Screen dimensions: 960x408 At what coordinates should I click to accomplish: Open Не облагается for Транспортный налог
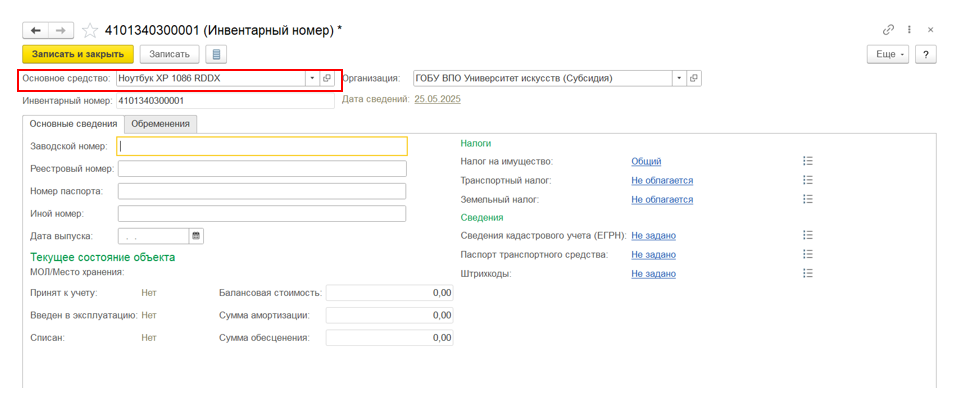tap(662, 181)
